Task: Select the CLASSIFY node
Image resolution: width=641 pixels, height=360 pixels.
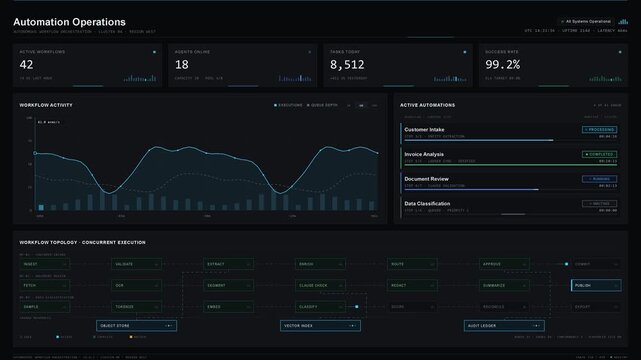Action: pyautogui.click(x=320, y=306)
